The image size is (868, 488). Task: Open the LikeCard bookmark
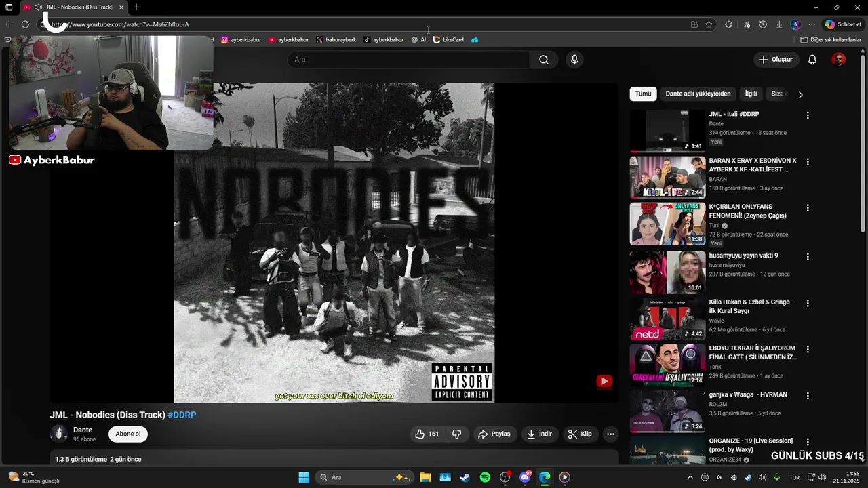click(x=448, y=40)
